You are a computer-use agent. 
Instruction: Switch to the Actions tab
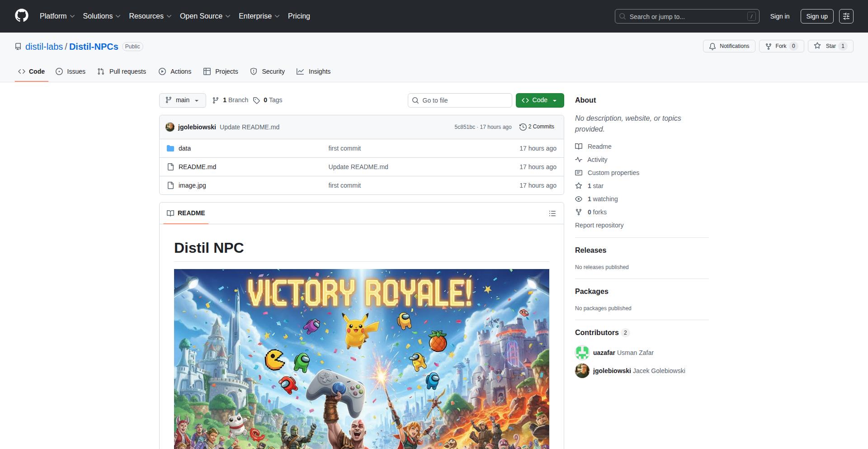[175, 71]
